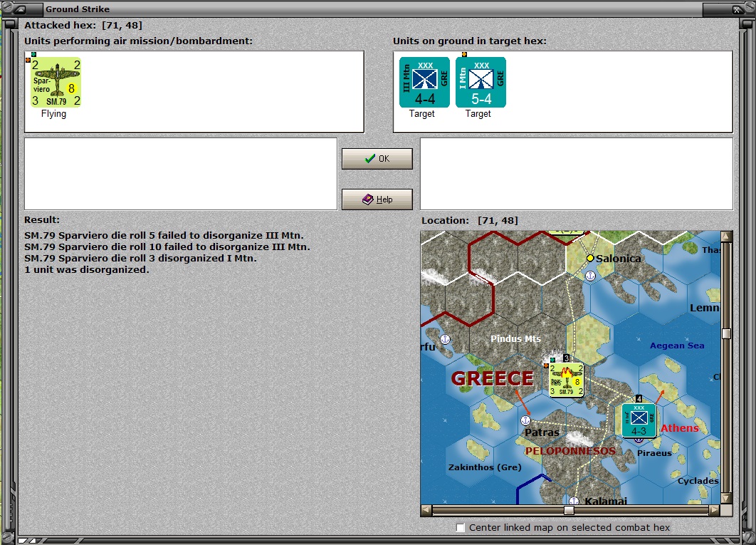Screen dimensions: 756x545
Task: Click map horizontal scrollbar left arrow
Action: (426, 510)
